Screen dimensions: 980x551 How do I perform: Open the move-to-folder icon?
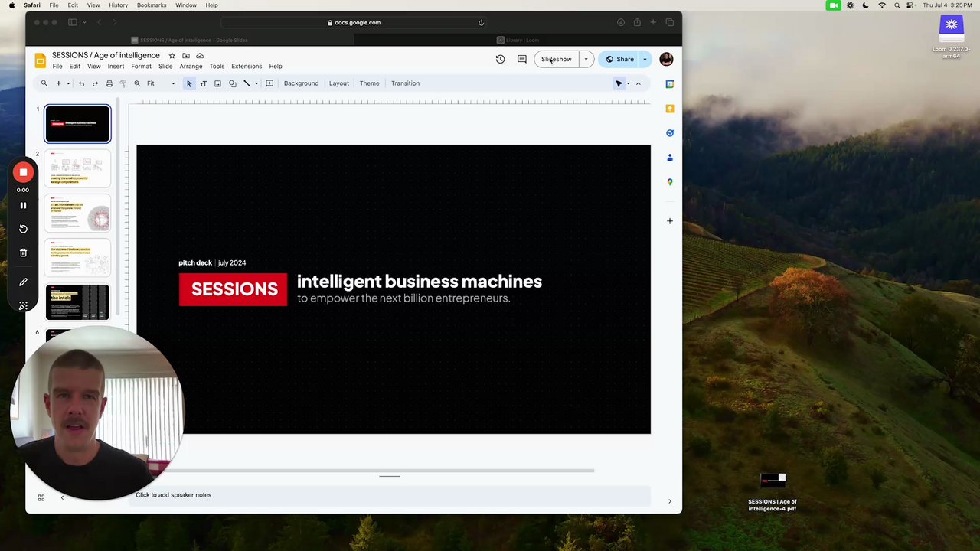[x=186, y=56]
